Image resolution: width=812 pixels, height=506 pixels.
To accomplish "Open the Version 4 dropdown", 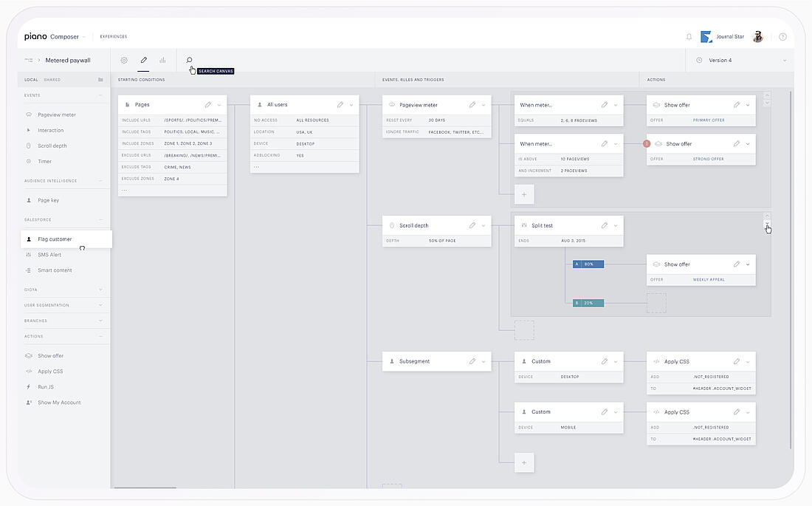I will tap(741, 60).
